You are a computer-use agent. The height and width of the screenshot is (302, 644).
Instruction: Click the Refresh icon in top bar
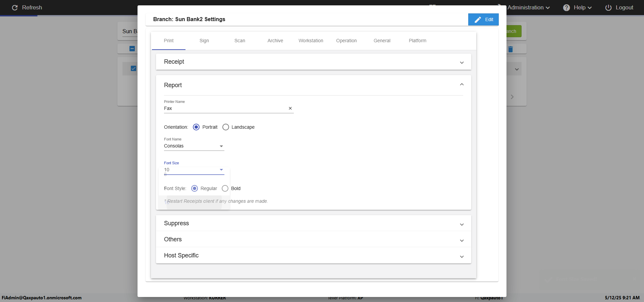tap(15, 8)
